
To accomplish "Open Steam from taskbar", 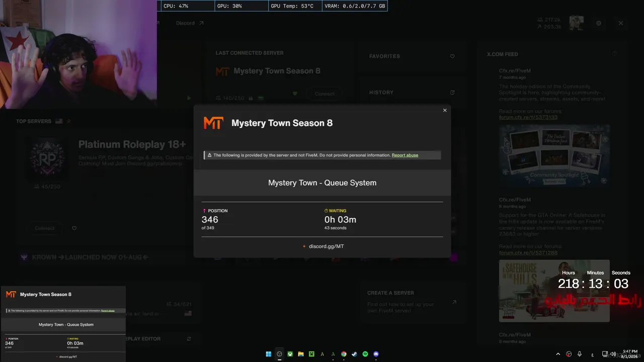I will click(x=354, y=354).
